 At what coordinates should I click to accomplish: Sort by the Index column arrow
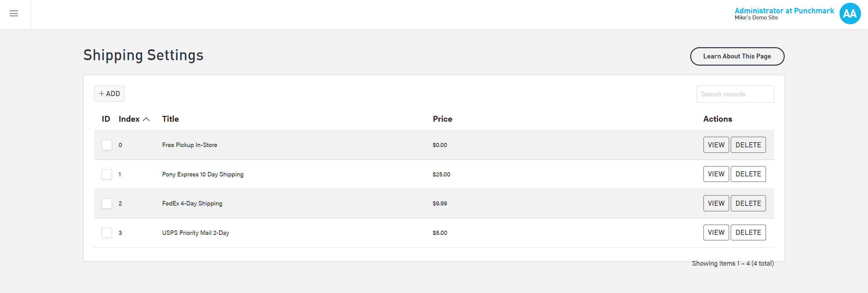click(x=146, y=119)
